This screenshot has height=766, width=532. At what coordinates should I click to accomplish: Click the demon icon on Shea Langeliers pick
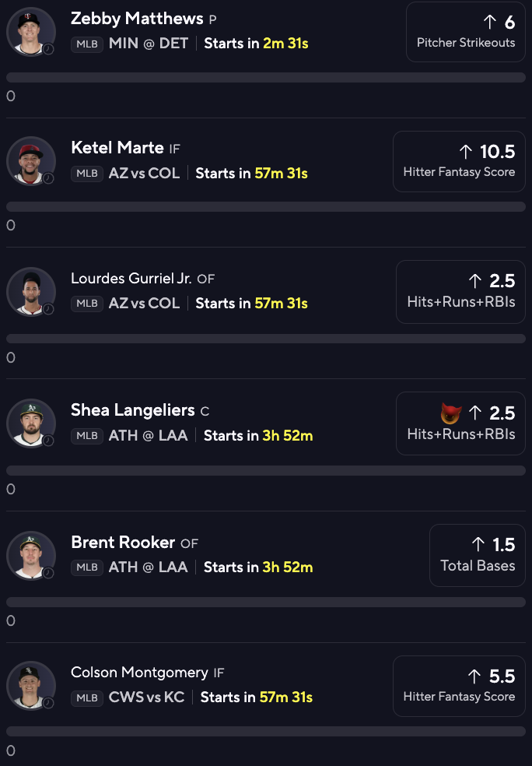pos(450,413)
